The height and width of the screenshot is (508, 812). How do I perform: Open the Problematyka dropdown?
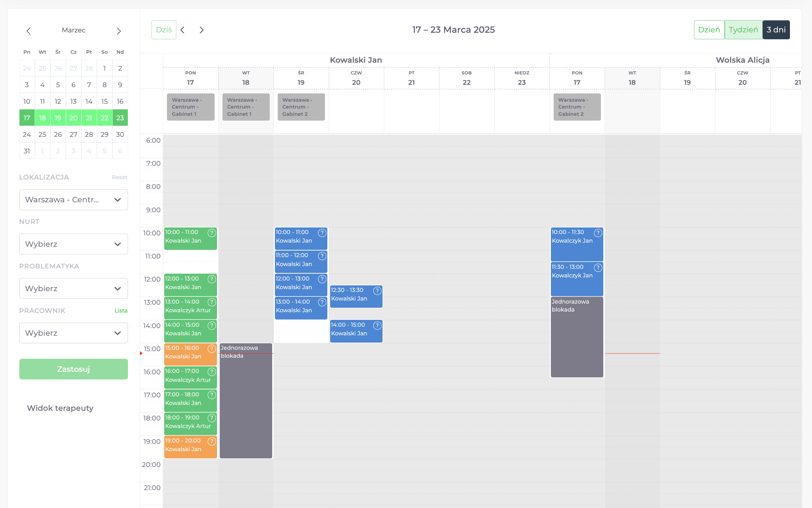pos(73,289)
